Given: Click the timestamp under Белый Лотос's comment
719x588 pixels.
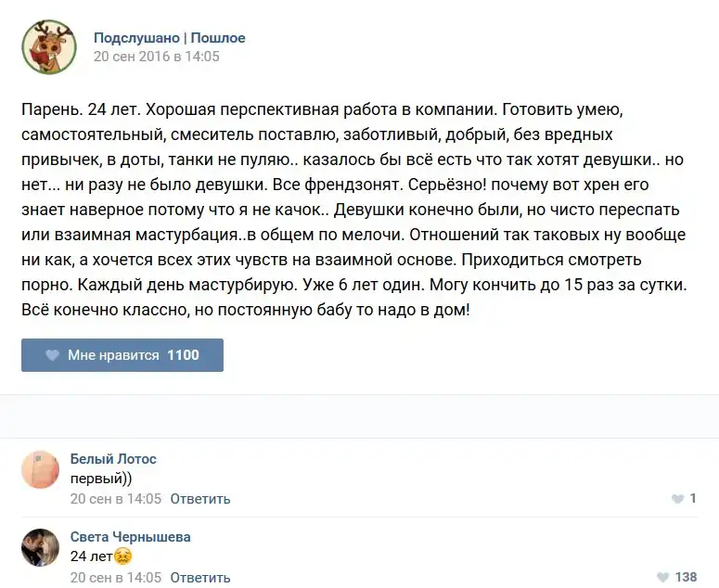Looking at the screenshot, I should [116, 499].
